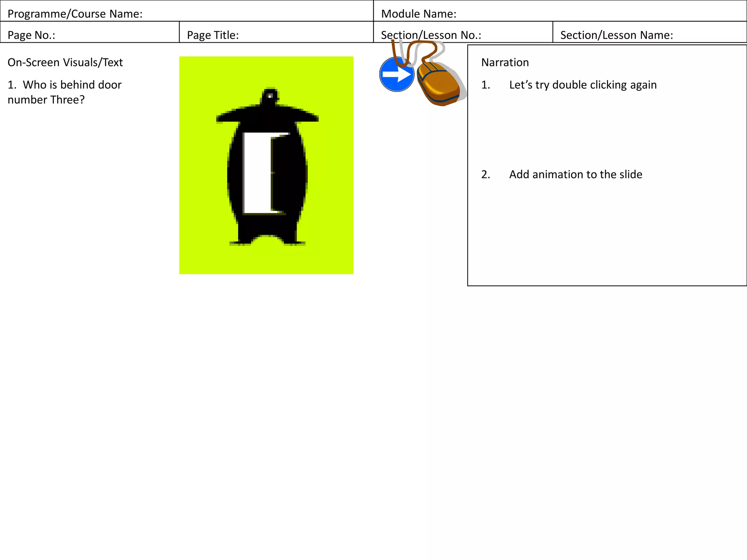
Task: Click the penguin with door picture
Action: 266,165
